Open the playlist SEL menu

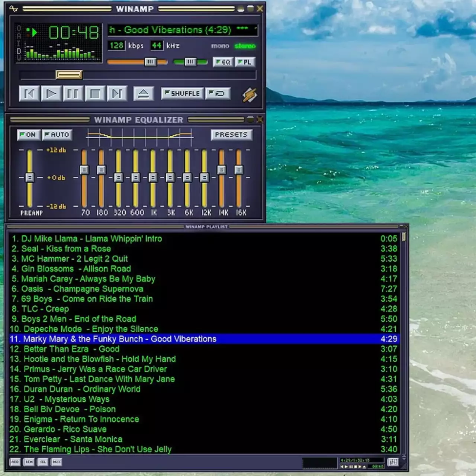pyautogui.click(x=43, y=462)
